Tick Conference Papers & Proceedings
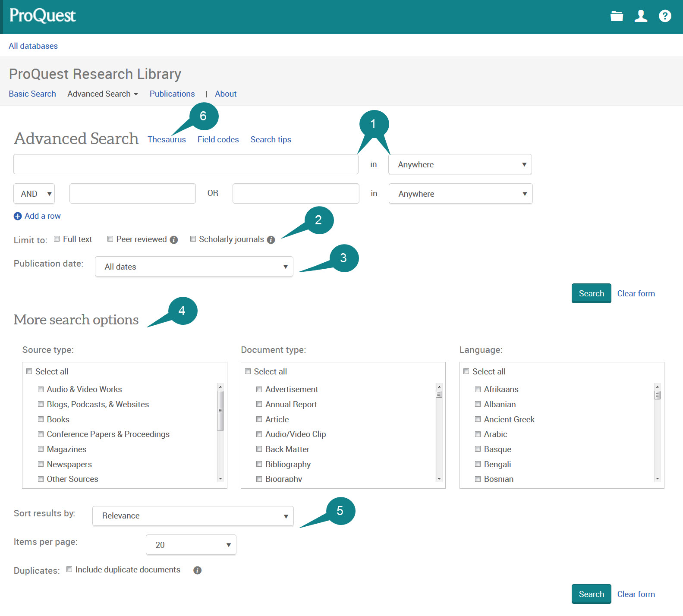This screenshot has width=683, height=616. (41, 434)
